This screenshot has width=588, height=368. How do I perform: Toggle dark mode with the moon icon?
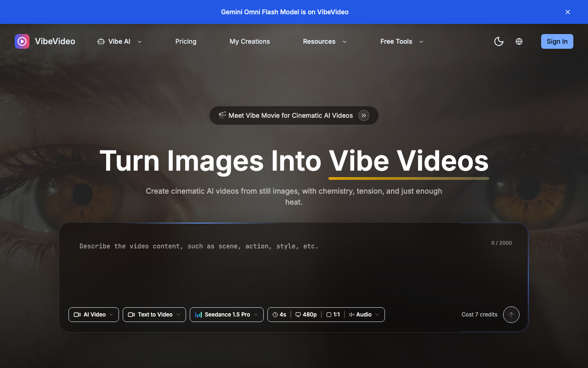[499, 41]
